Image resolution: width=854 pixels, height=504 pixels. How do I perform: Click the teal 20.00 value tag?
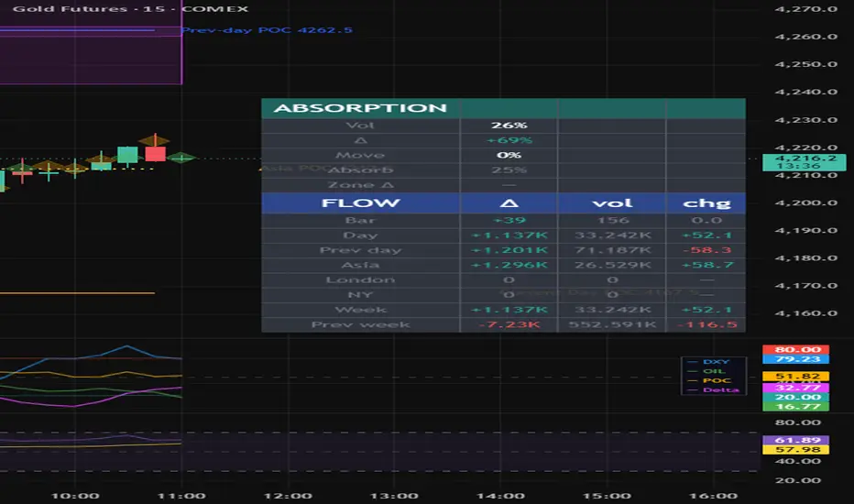pos(795,397)
